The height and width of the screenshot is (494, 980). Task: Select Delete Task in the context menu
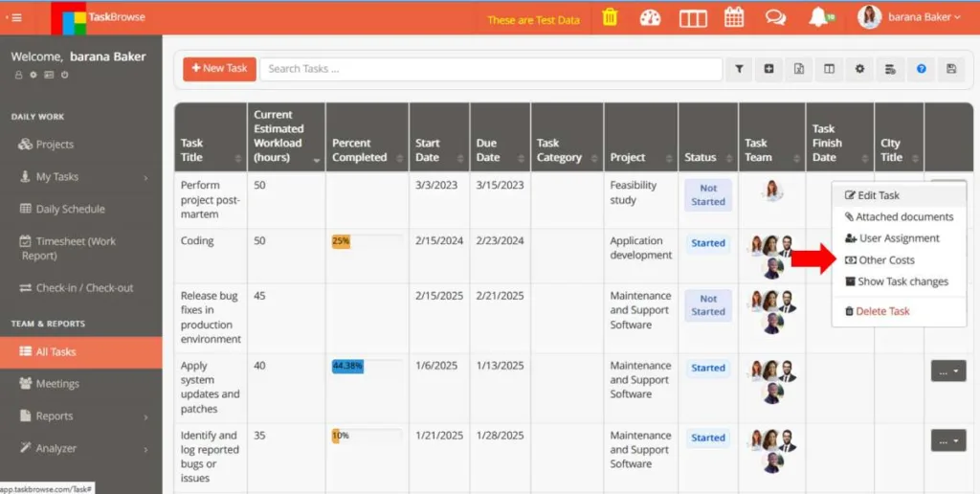[x=882, y=311]
